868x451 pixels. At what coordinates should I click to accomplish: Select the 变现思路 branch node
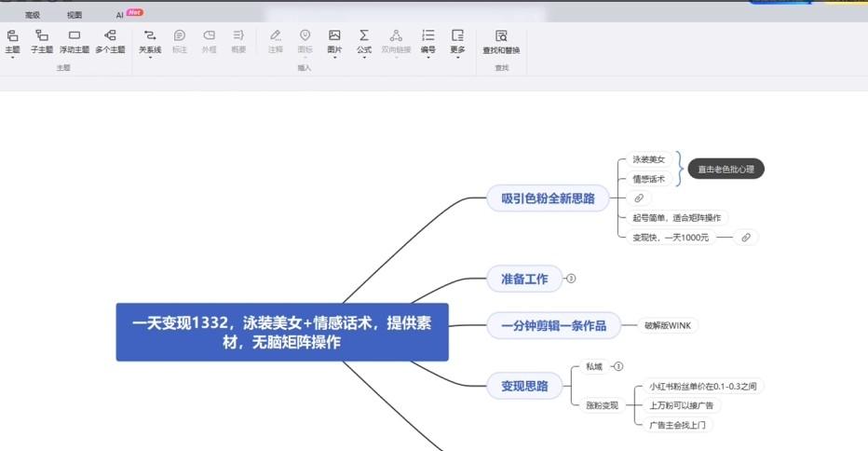coord(524,386)
